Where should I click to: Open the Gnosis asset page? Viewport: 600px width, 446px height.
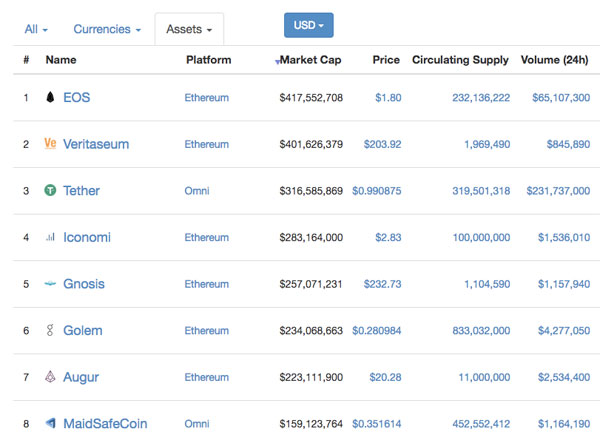click(84, 284)
